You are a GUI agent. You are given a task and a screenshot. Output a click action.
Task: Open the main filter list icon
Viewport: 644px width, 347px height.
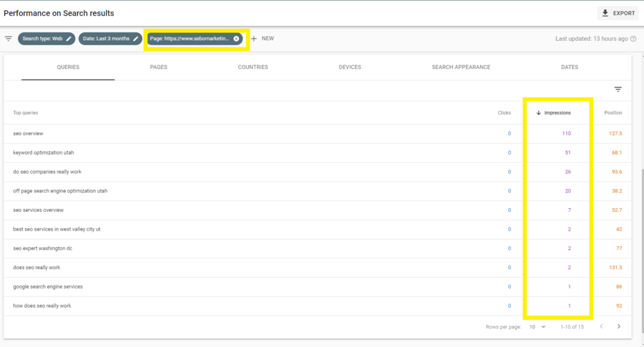8,38
